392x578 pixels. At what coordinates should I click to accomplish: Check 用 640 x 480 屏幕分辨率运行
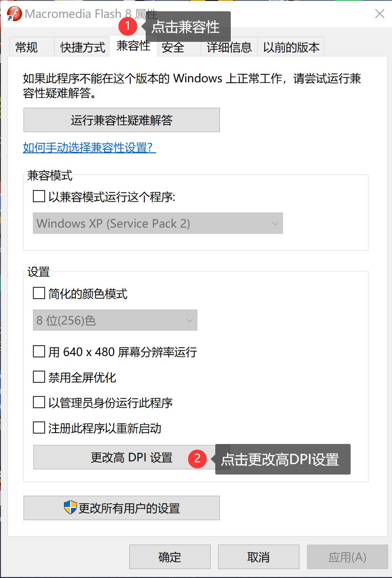click(x=39, y=351)
